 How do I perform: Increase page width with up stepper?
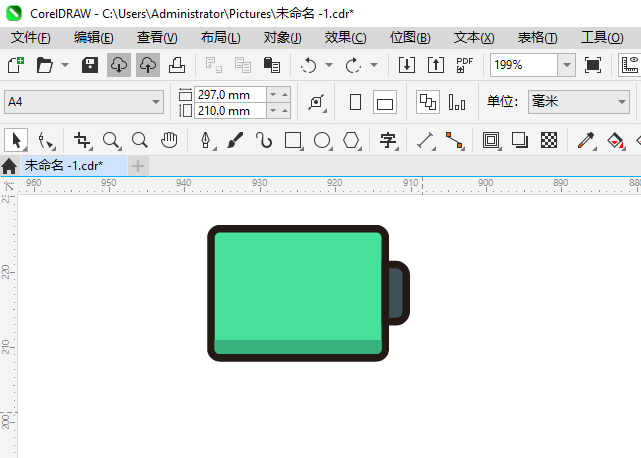coord(285,95)
